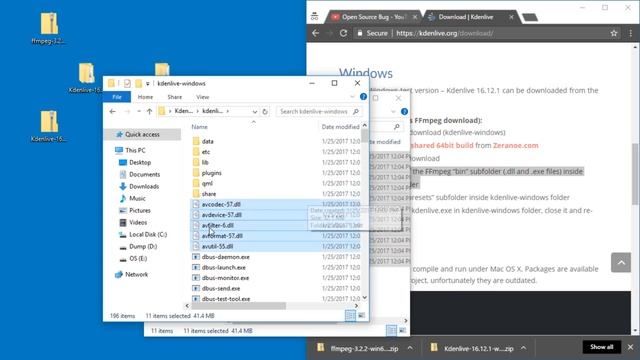
Task: Click the webpage vertical scrollbar thumb
Action: point(635,174)
